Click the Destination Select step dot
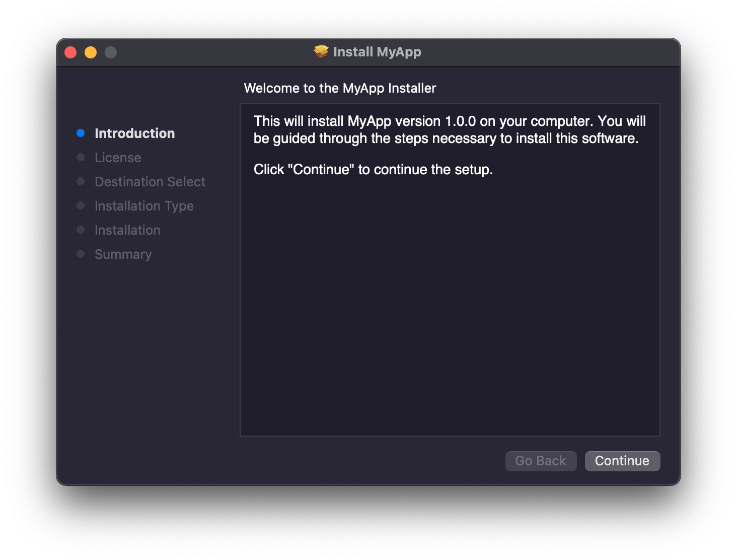 tap(81, 181)
